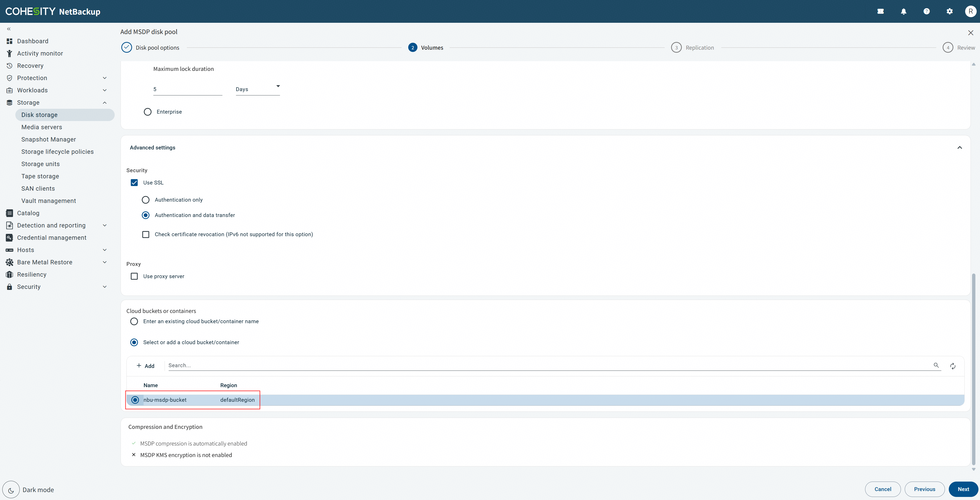Expand the Hosts menu chevron

[105, 250]
